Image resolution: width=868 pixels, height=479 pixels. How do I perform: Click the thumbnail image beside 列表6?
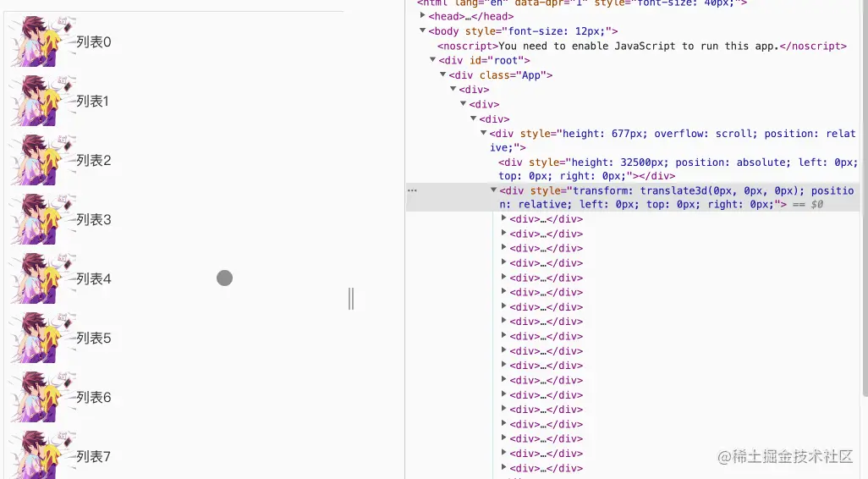point(43,397)
